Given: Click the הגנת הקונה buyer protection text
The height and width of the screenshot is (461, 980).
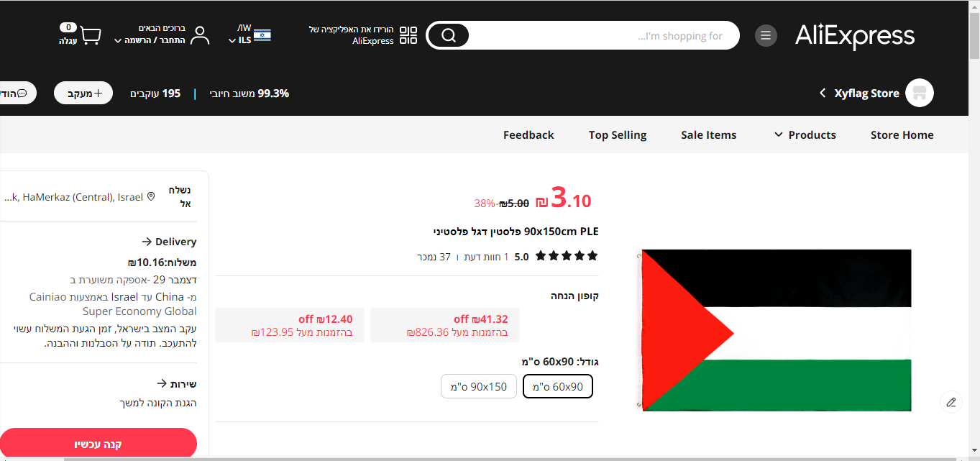Looking at the screenshot, I should coord(158,403).
